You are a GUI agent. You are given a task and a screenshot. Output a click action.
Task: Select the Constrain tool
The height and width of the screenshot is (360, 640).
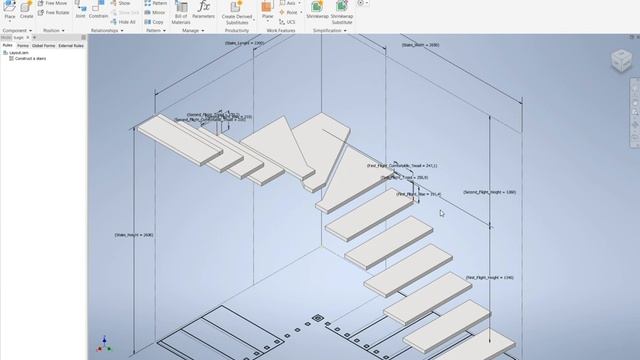pyautogui.click(x=98, y=10)
